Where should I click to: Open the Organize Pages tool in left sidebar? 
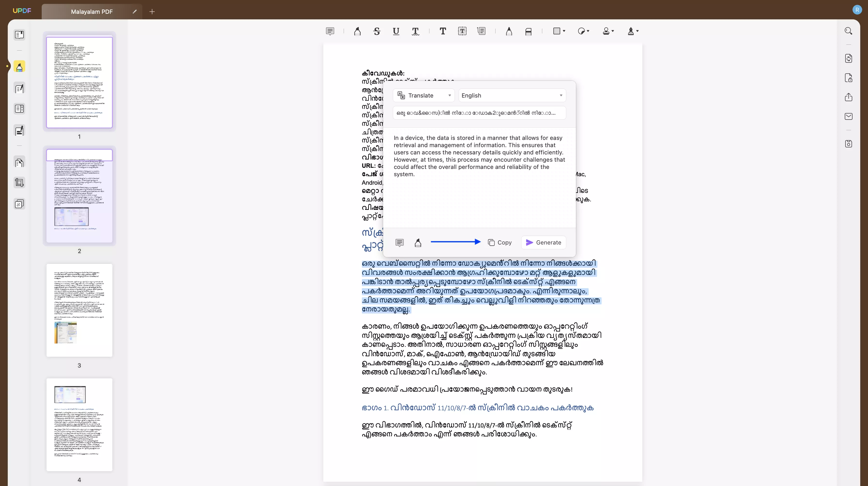pyautogui.click(x=19, y=162)
